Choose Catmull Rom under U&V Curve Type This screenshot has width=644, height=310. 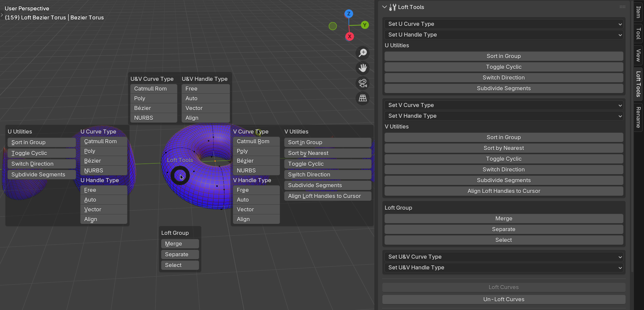[x=154, y=89]
